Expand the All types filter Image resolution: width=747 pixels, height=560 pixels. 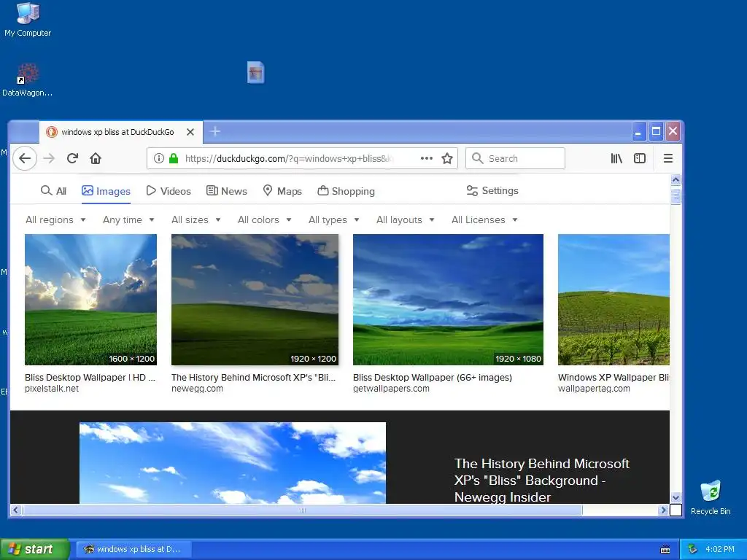coord(333,219)
